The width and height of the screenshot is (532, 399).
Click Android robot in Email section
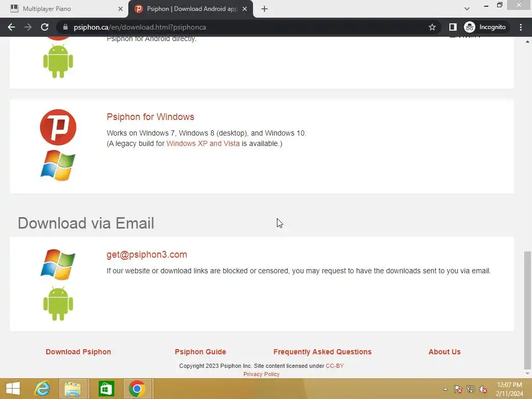coord(58,303)
